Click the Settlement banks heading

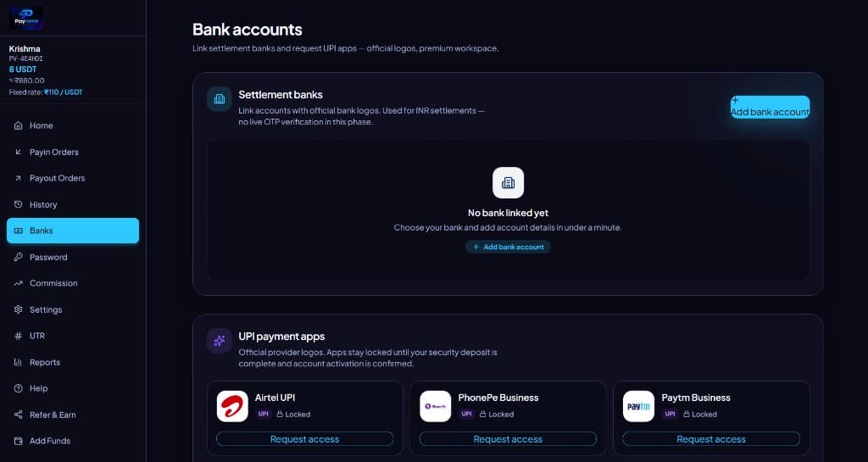coord(281,95)
